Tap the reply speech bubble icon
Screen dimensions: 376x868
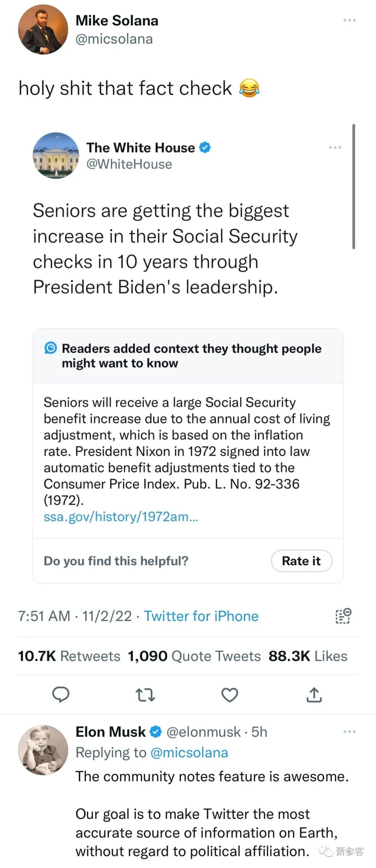pos(61,694)
